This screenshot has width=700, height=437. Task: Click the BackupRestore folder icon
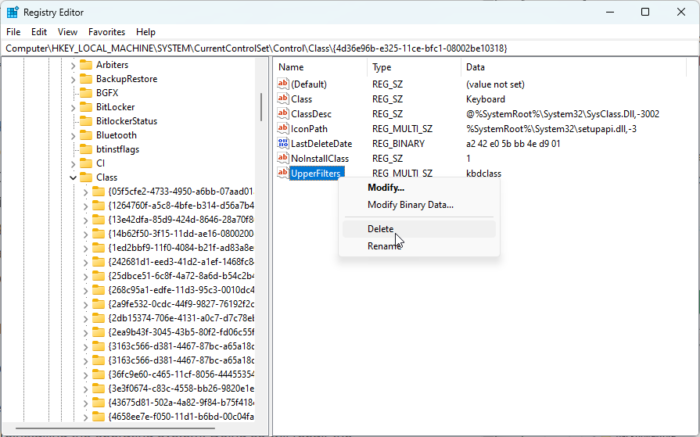coord(86,79)
